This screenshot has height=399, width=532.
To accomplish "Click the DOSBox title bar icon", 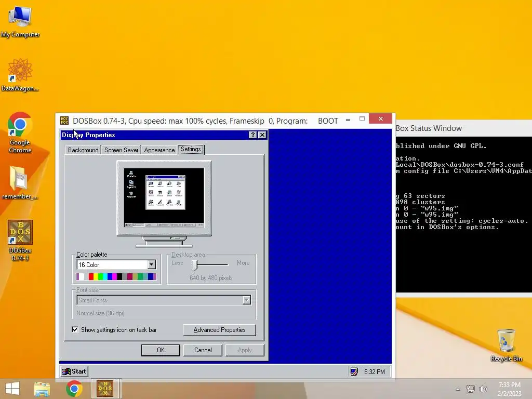I will coord(64,121).
